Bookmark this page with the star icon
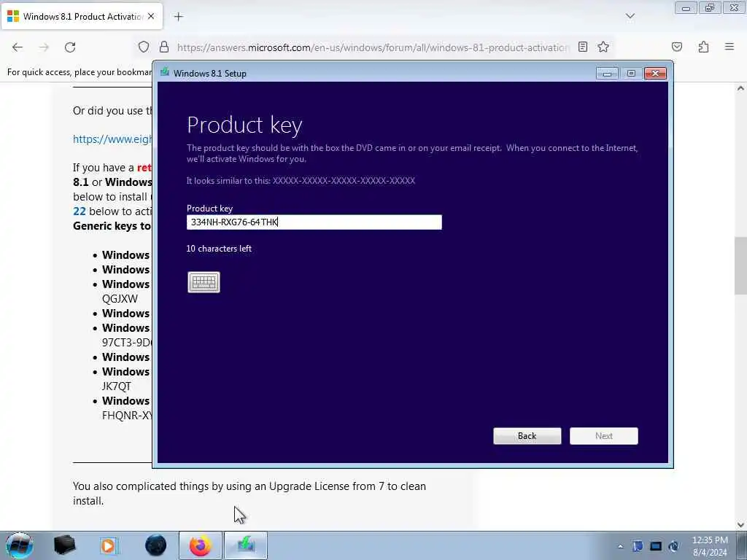 (603, 47)
